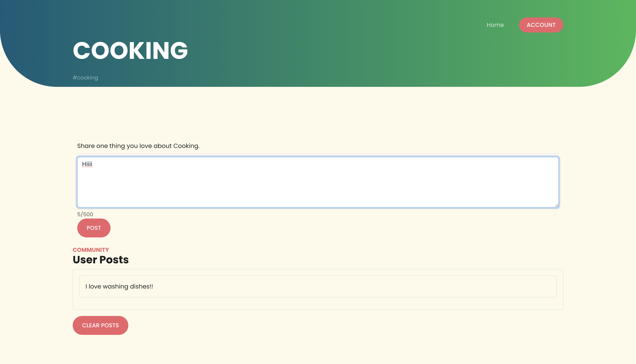The image size is (636, 364).
Task: Click the COMMUNITY section label
Action: 90,250
